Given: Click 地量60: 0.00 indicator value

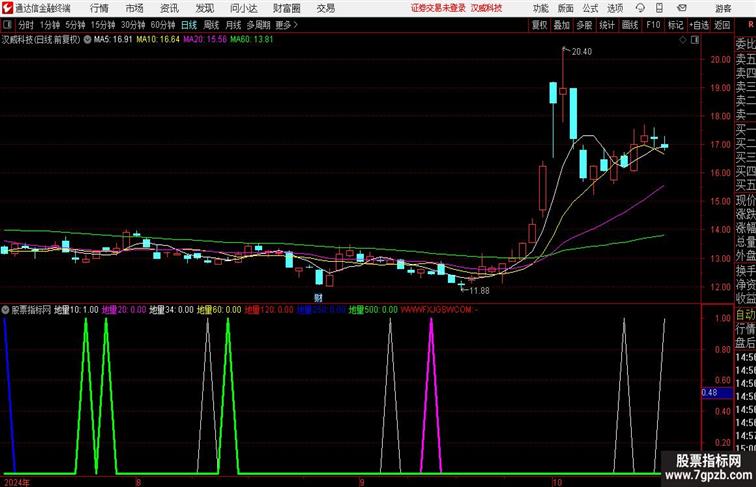Looking at the screenshot, I should (x=219, y=310).
